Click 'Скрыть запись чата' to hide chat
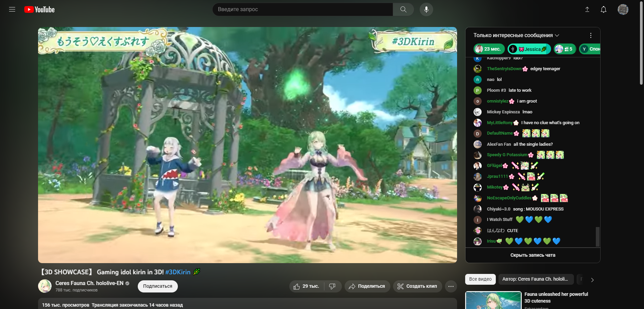This screenshot has height=309, width=644. click(533, 255)
